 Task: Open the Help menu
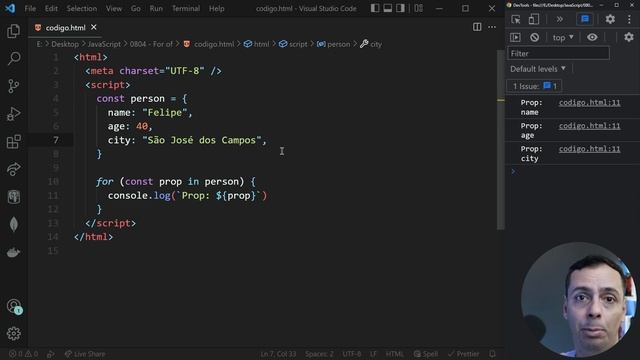click(x=216, y=8)
